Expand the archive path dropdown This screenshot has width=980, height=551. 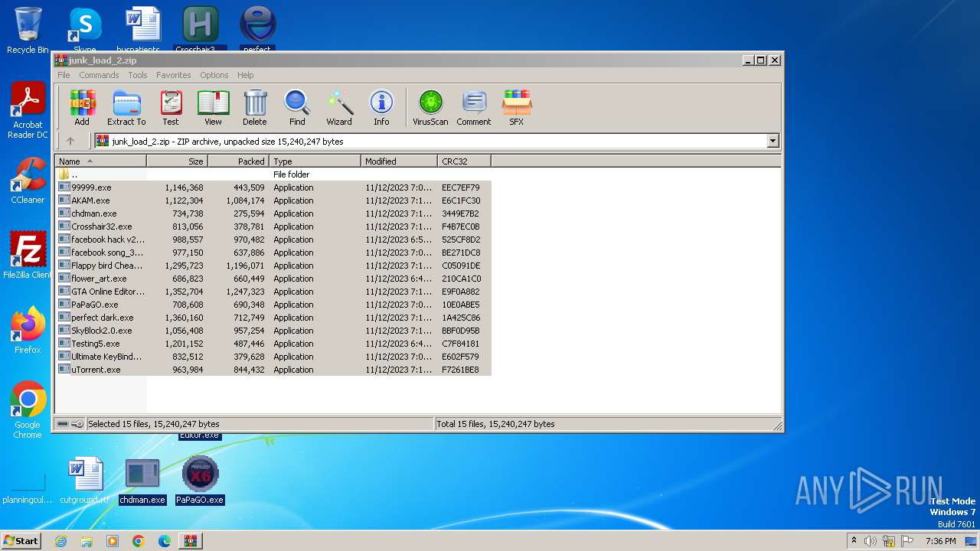tap(773, 141)
